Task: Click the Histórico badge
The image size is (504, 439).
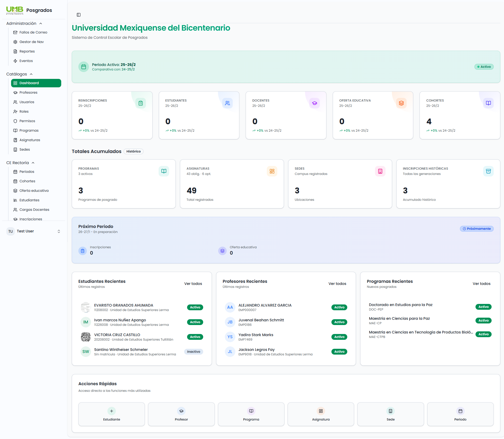Action: 134,151
